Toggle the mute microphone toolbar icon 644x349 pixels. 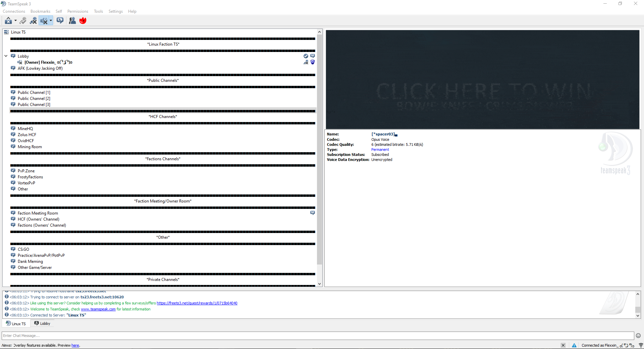33,21
